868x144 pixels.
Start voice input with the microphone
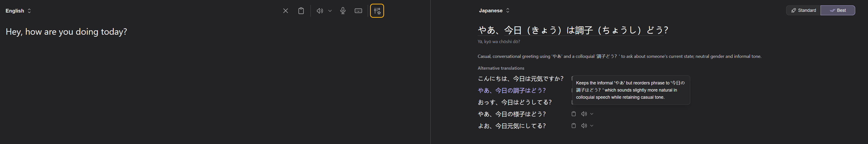[343, 11]
